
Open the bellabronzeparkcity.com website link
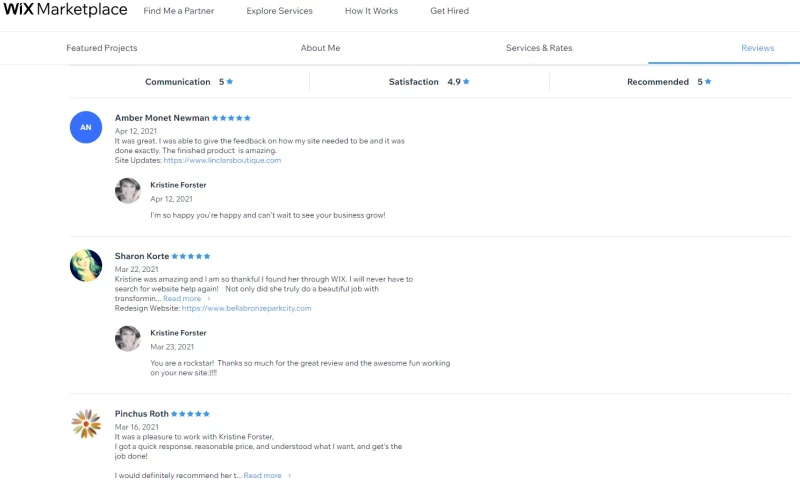(246, 308)
